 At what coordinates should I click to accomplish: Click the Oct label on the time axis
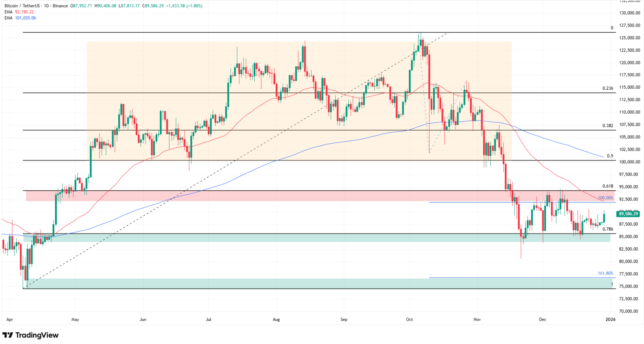point(409,320)
